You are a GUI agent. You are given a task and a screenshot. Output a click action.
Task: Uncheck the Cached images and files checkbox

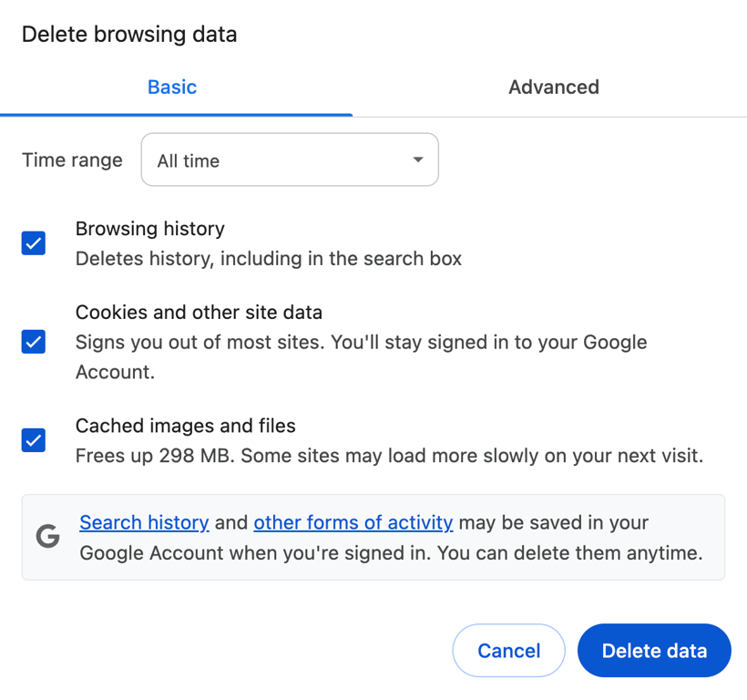[33, 440]
